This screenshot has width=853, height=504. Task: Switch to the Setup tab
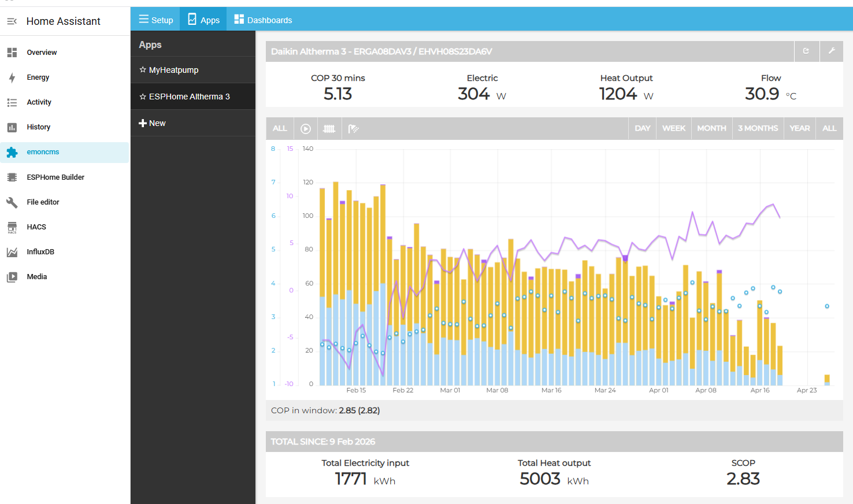pyautogui.click(x=155, y=19)
